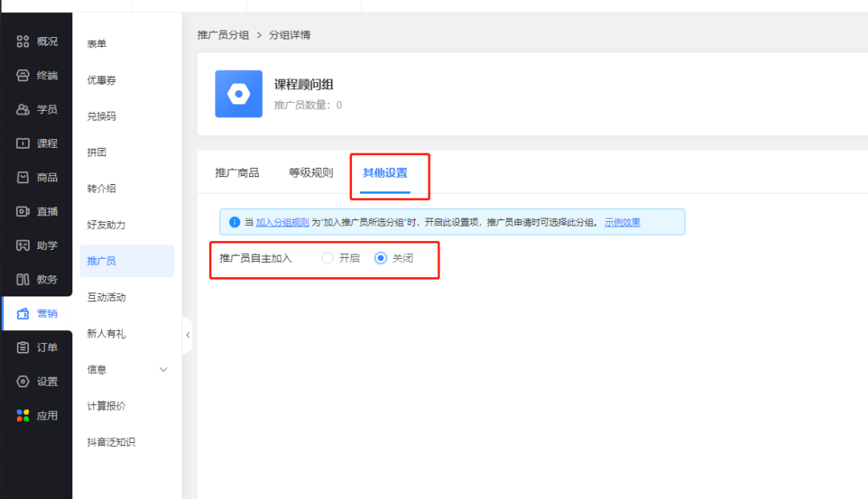Expand the 信息 submenu
The width and height of the screenshot is (868, 499).
(127, 369)
